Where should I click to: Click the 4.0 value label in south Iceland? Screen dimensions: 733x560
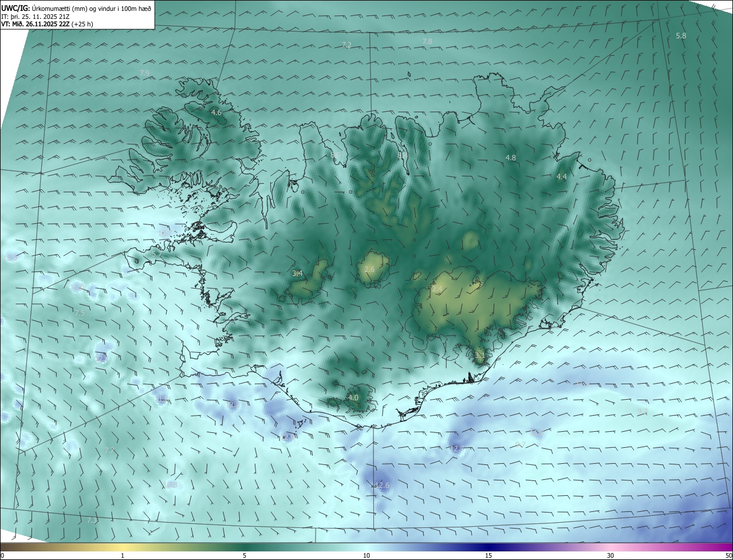(353, 397)
